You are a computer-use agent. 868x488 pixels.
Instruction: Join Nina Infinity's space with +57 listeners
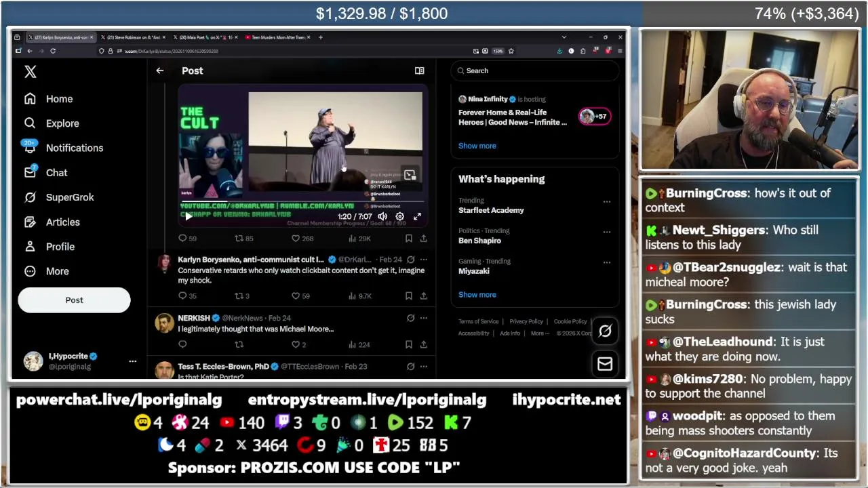coord(595,117)
